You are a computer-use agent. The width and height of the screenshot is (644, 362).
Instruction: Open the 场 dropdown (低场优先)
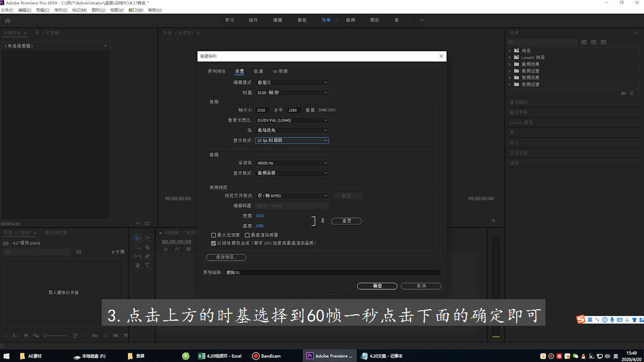point(292,131)
